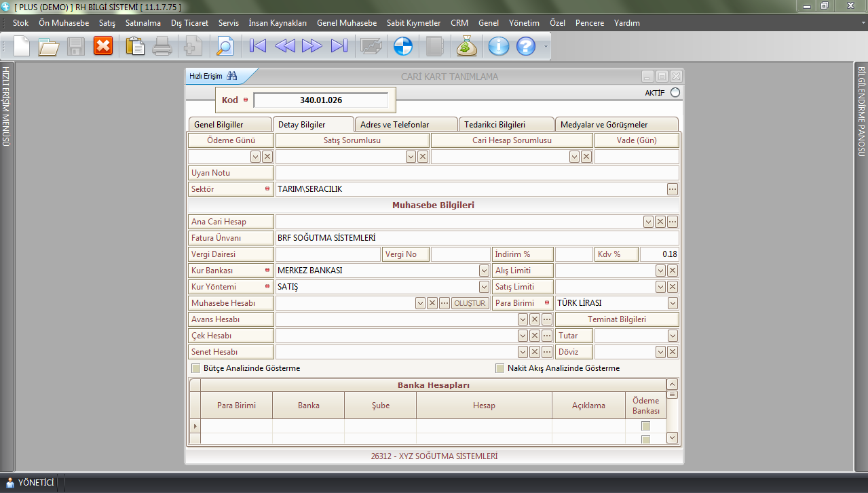Viewport: 868px width, 493px height.
Task: Switch to Adres ve Telefonlar tab
Action: 399,125
